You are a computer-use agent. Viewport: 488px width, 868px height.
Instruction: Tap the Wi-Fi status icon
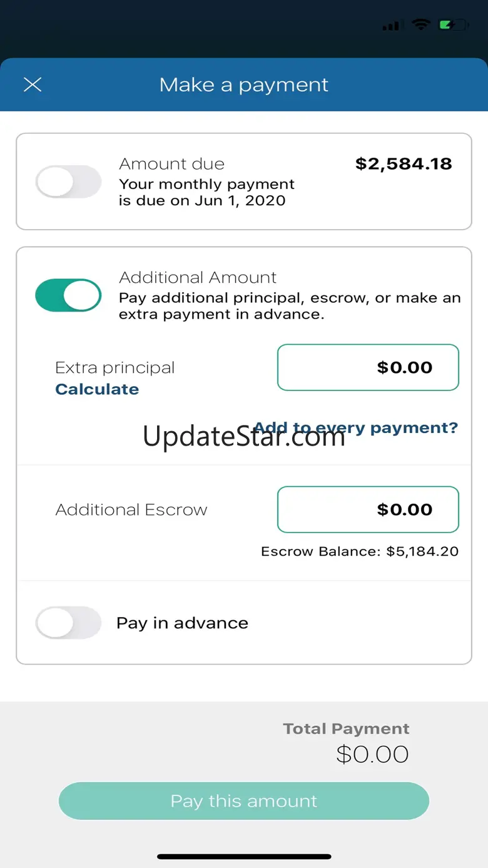[421, 25]
